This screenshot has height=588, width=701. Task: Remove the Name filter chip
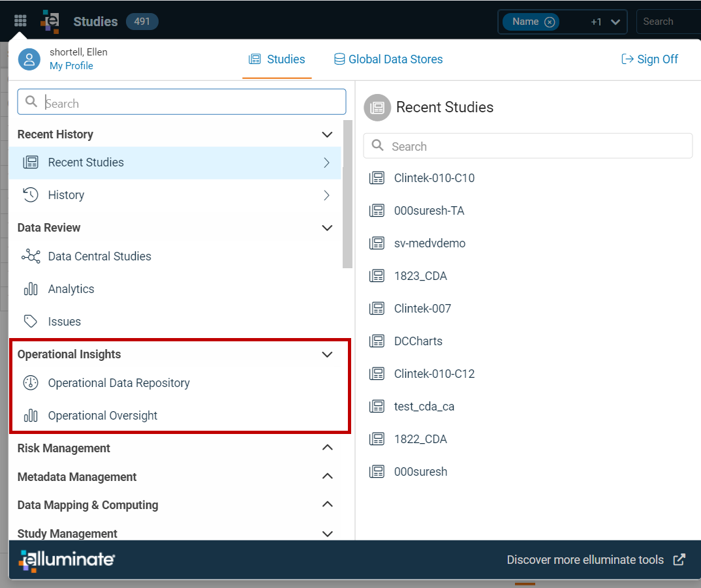550,22
